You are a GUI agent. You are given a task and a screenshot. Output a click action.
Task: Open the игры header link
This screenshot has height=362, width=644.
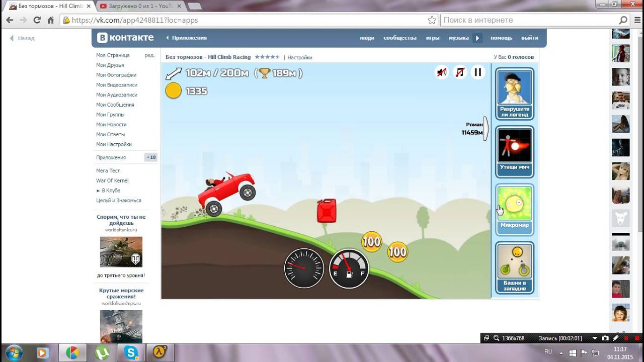(433, 38)
